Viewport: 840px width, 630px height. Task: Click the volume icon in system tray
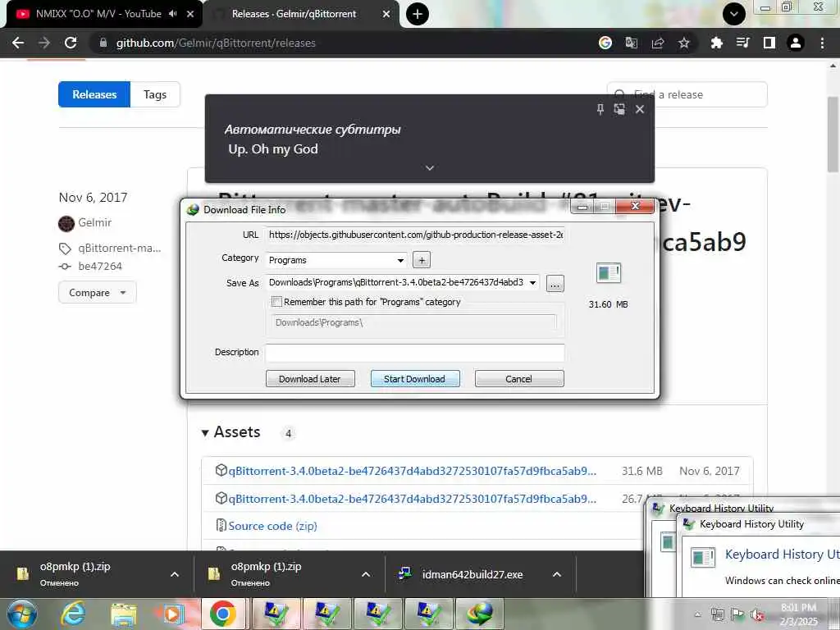click(x=757, y=614)
